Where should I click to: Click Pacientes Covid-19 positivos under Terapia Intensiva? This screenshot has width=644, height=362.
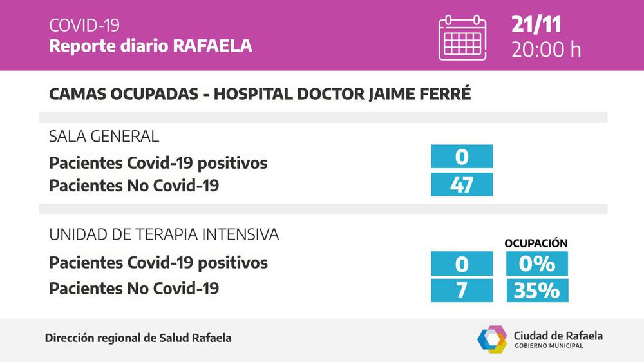point(158,263)
